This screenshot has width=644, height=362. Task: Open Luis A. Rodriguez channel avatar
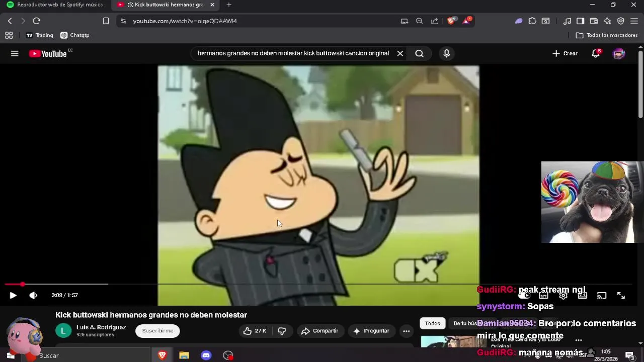[x=63, y=330]
